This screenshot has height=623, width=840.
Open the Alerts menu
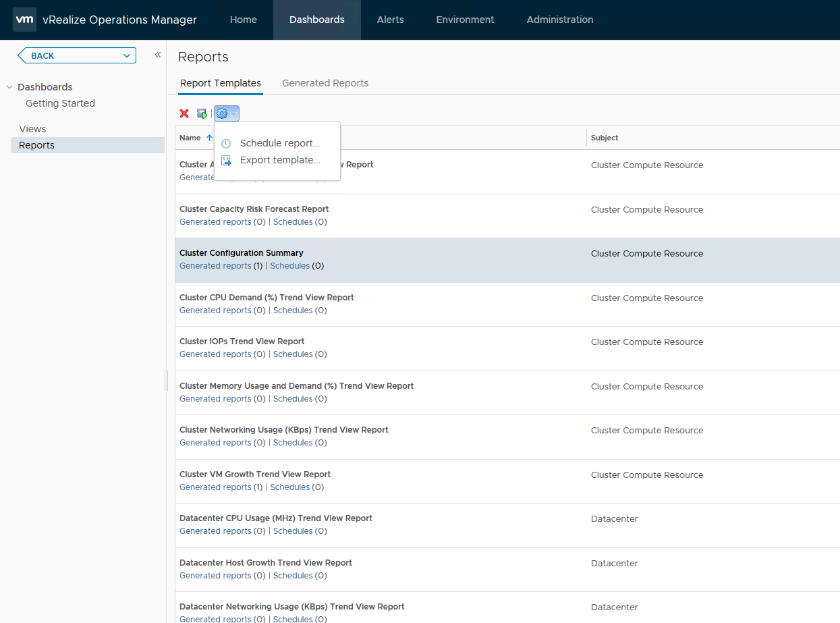click(x=391, y=20)
